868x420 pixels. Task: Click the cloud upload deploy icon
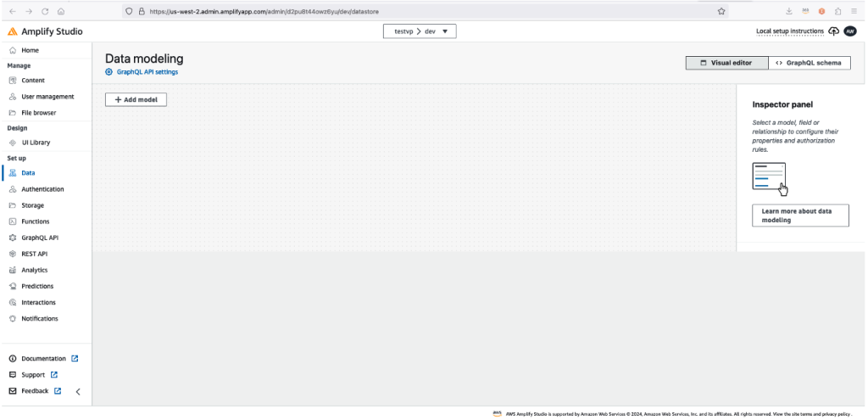click(834, 31)
